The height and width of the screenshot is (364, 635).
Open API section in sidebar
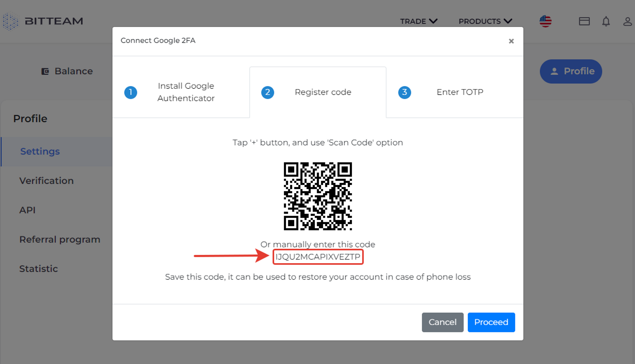[x=27, y=210]
